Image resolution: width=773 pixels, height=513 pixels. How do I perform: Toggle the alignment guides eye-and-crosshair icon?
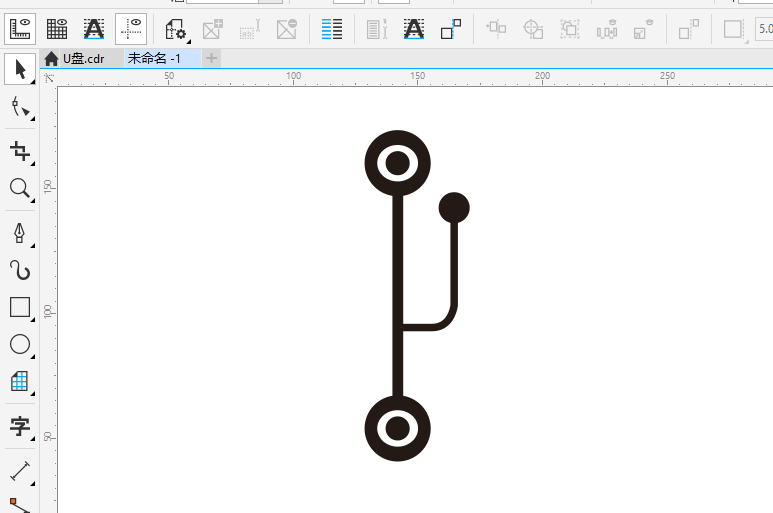point(131,29)
